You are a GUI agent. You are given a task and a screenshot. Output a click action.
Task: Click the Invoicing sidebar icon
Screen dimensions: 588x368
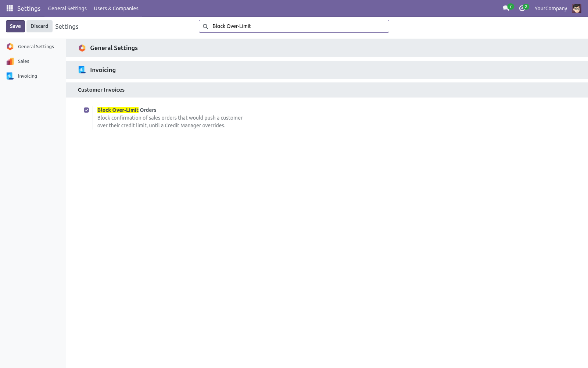[10, 76]
